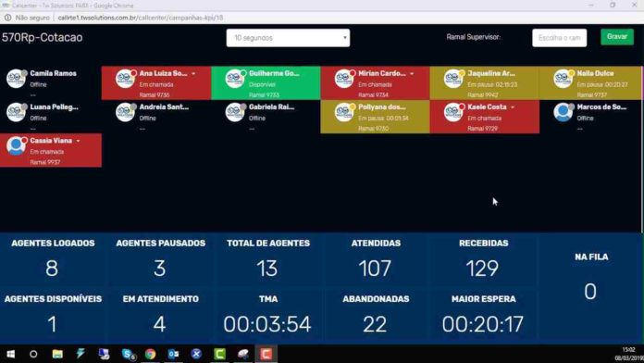The width and height of the screenshot is (644, 363).
Task: Open the Kaele Costa agent dropdown arrow
Action: click(513, 107)
